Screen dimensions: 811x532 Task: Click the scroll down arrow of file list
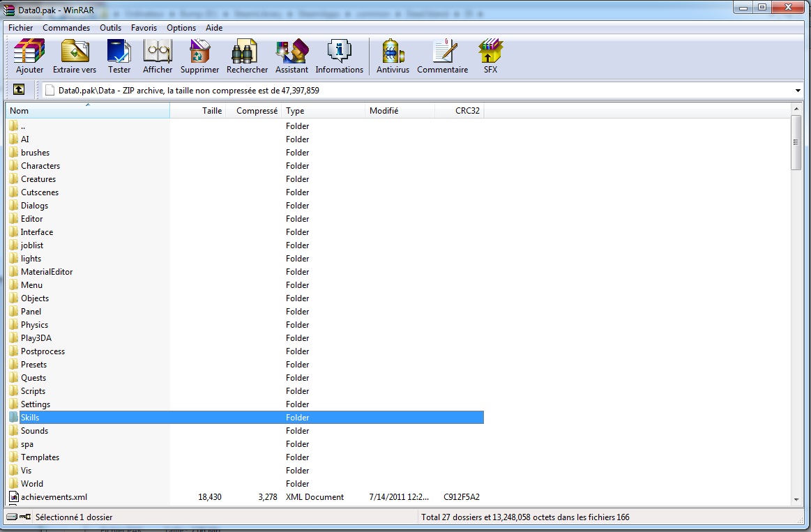[796, 499]
